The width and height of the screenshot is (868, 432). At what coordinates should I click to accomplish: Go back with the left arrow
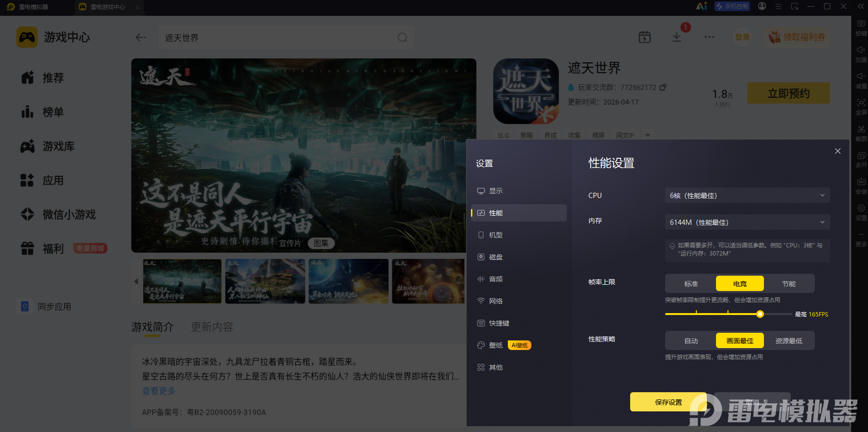pos(141,37)
